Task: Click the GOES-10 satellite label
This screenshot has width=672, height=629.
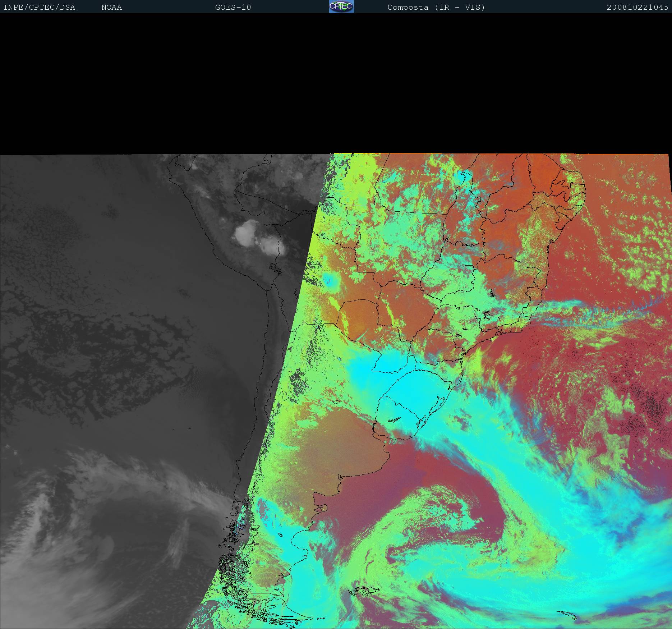Action: pyautogui.click(x=233, y=7)
